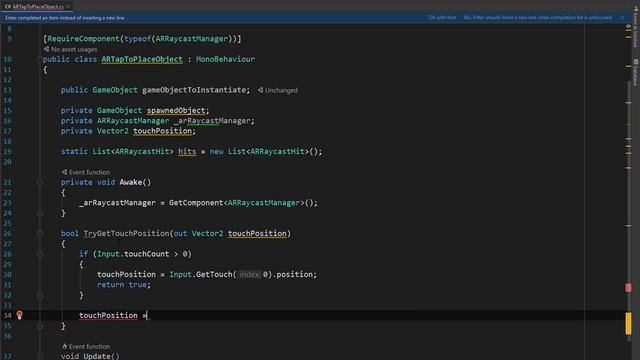This screenshot has width=640, height=360.
Task: Dismiss the Enter-completion notification banner
Action: pyautogui.click(x=622, y=18)
